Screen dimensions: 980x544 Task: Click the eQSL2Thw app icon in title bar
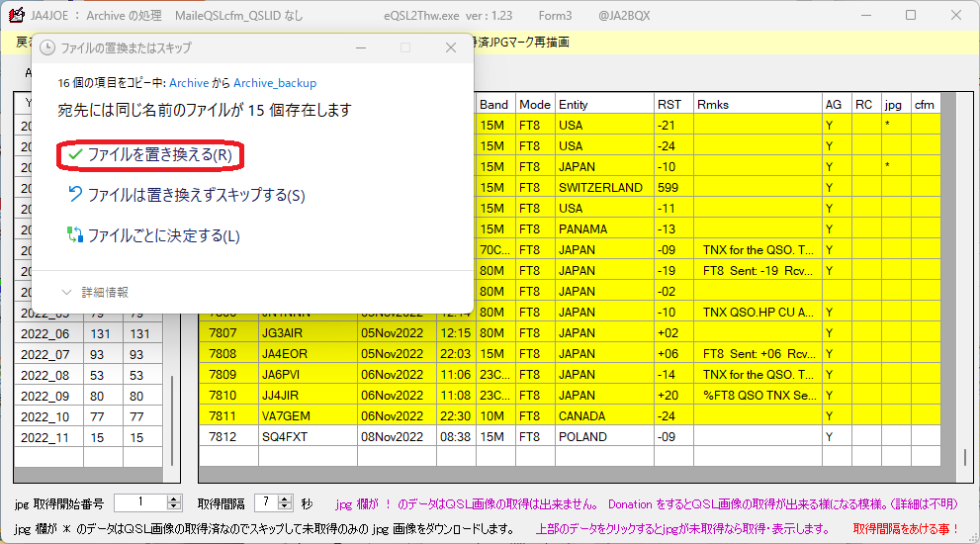pyautogui.click(x=16, y=15)
